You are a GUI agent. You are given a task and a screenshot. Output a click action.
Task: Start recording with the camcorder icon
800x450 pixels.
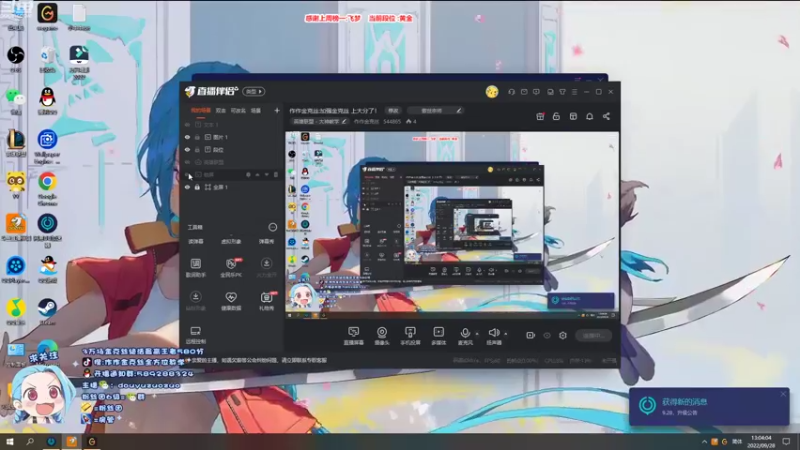pyautogui.click(x=530, y=335)
